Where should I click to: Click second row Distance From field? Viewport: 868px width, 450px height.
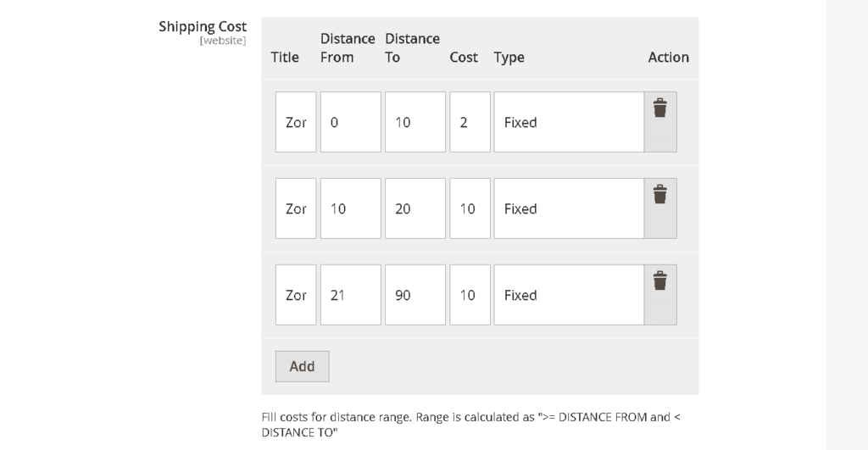pos(350,208)
